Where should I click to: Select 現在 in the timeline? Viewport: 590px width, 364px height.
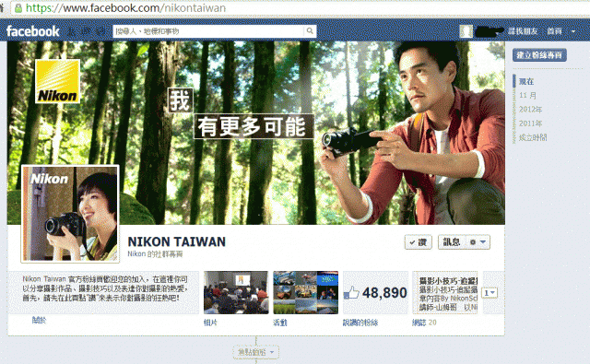click(526, 81)
